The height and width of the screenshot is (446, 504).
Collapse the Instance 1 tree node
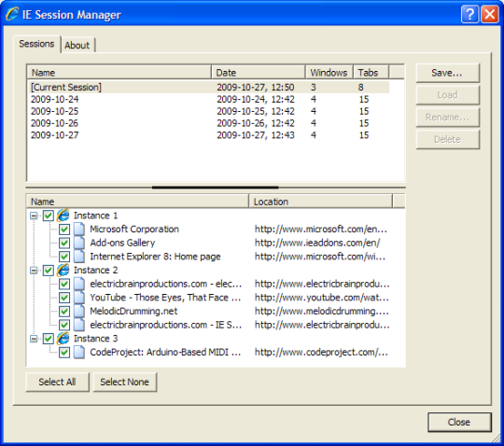[x=34, y=216]
